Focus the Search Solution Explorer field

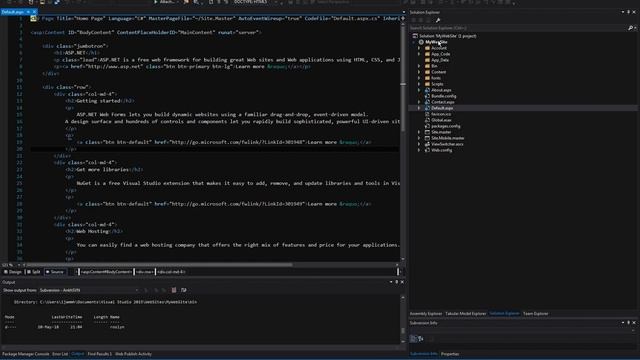(518, 28)
